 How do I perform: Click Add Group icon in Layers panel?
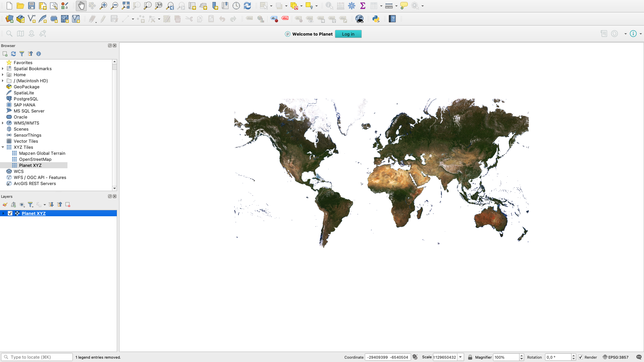point(13,205)
